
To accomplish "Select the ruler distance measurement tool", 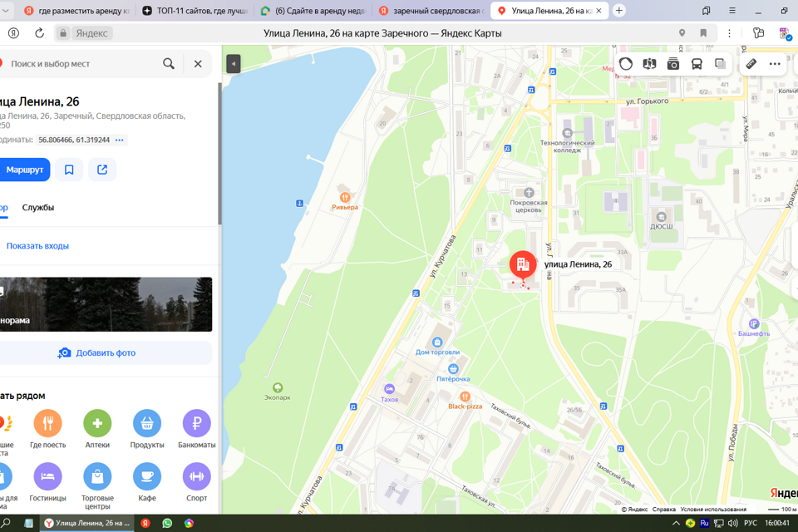I will (x=751, y=64).
